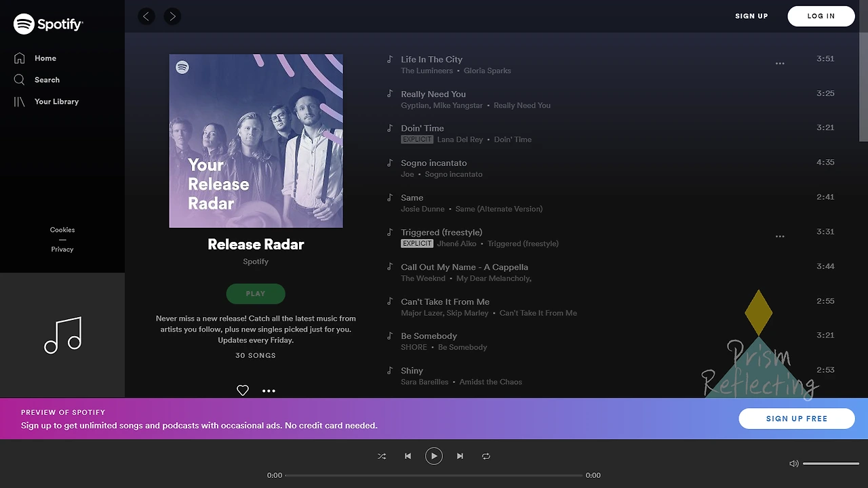This screenshot has width=868, height=488.
Task: Select the track Can't Take It From Me
Action: [445, 302]
